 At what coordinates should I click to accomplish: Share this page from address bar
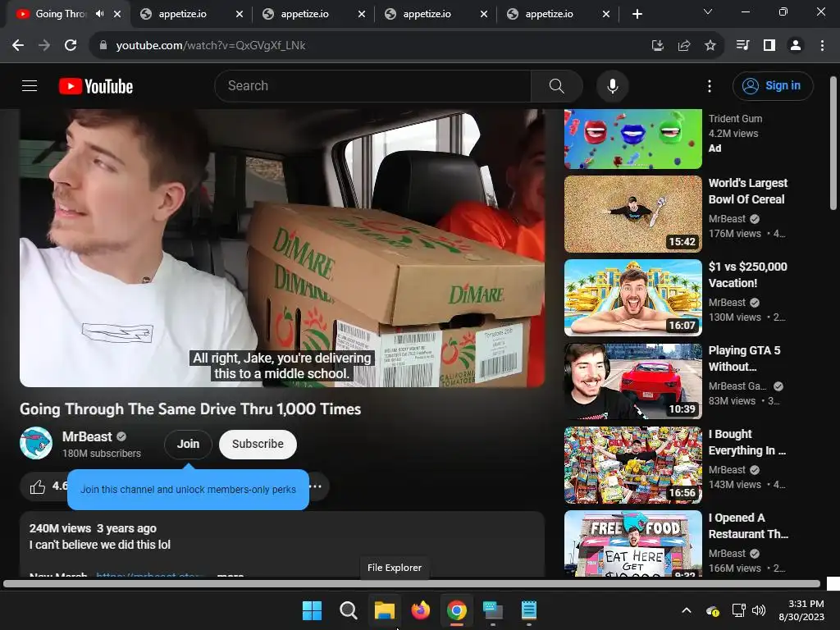(684, 46)
